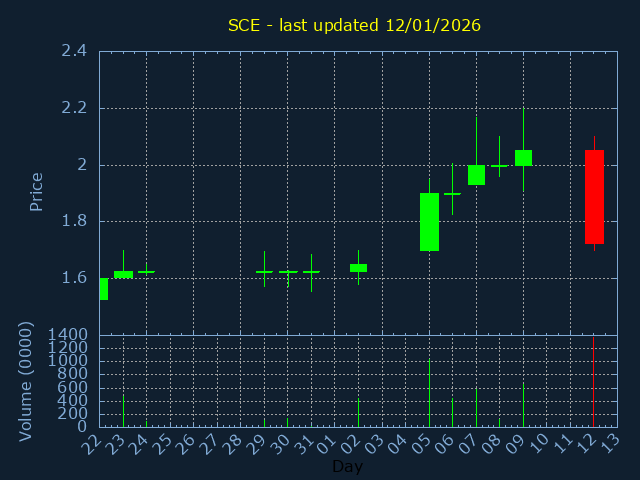Select the volume bar for day 06
Image resolution: width=640 pixels, height=480 pixels.
(x=452, y=412)
